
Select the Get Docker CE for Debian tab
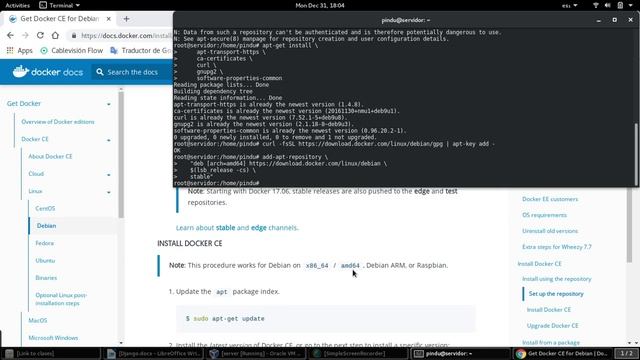(59, 19)
